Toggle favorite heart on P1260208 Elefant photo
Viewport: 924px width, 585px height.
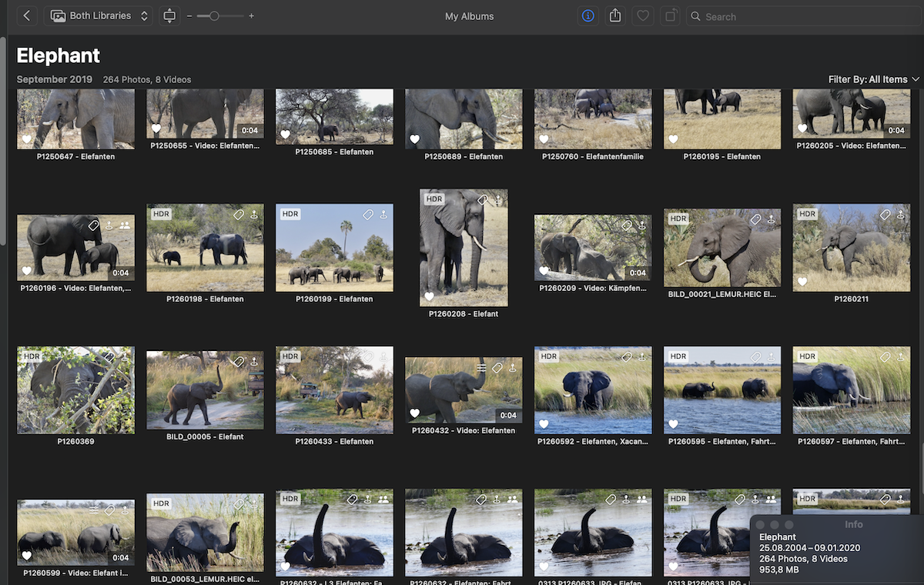pos(429,296)
